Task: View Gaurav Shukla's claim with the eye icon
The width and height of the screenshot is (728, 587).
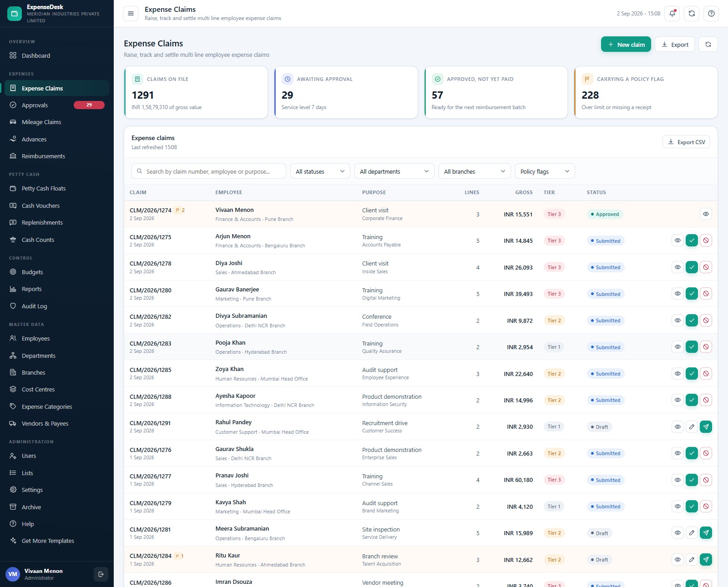Action: pyautogui.click(x=677, y=453)
